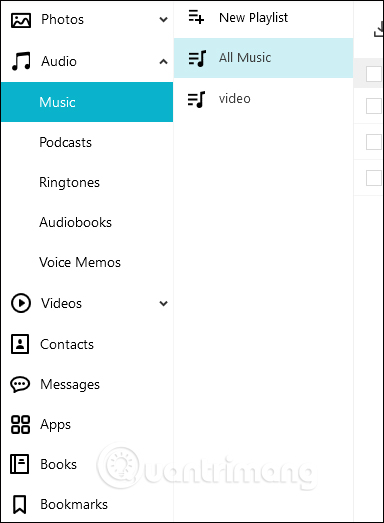
Task: Expand the Photos section chevron
Action: tap(163, 20)
